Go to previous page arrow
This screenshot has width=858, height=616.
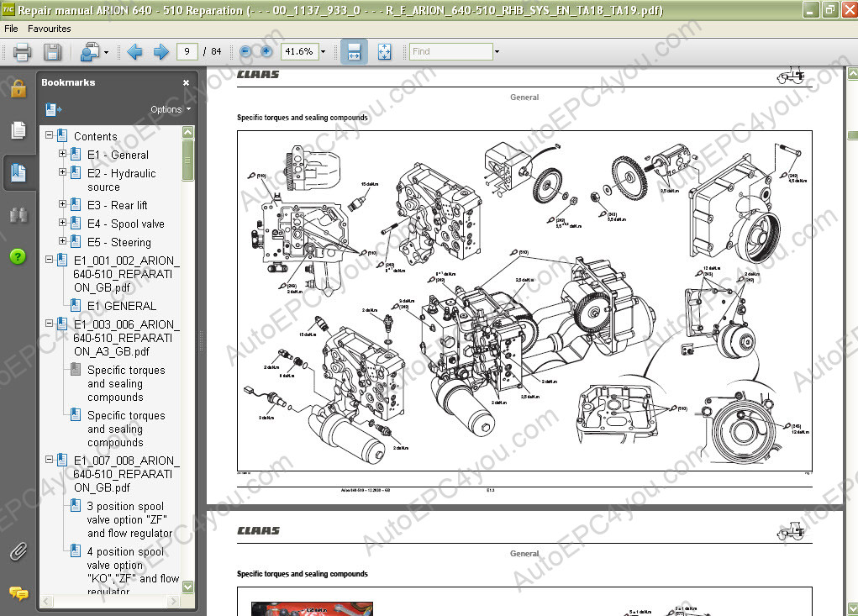[x=134, y=52]
